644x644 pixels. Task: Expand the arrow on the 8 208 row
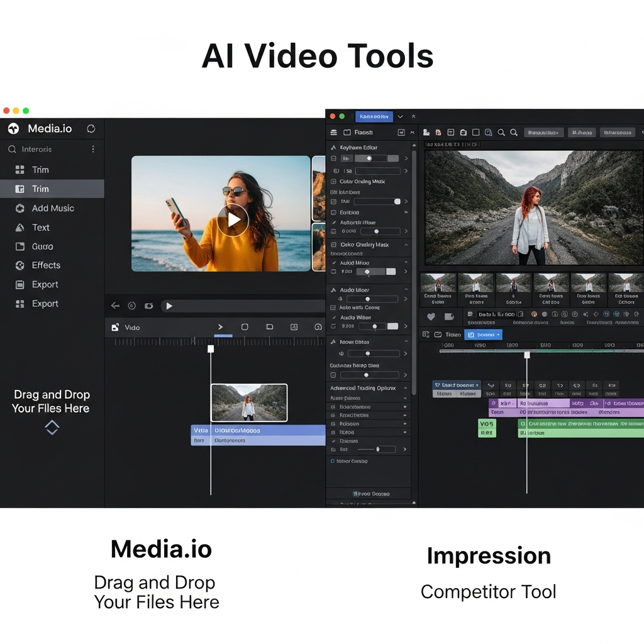coord(406,326)
